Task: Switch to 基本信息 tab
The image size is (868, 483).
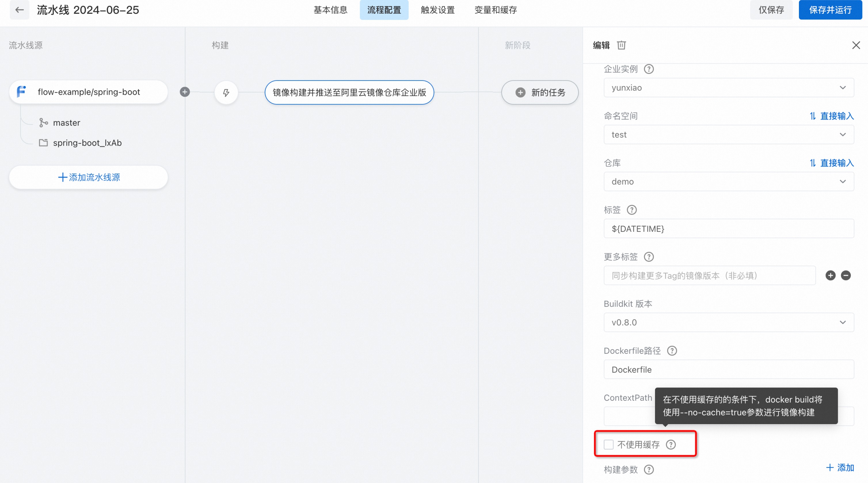Action: click(330, 10)
